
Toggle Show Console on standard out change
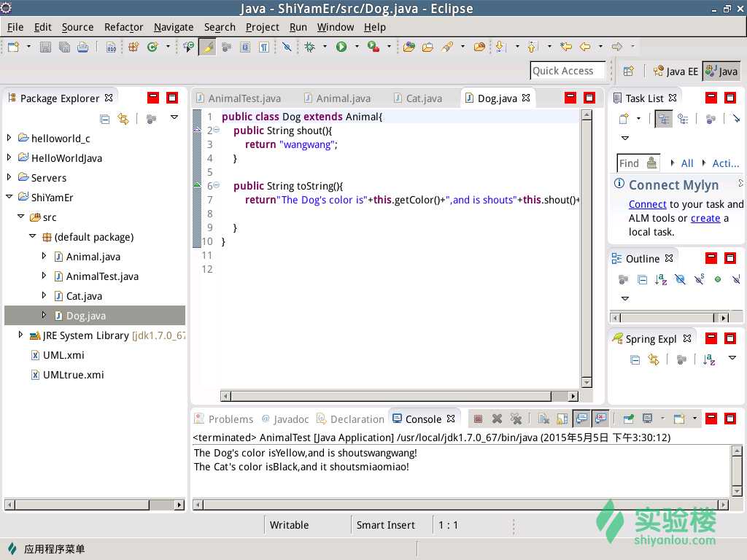point(581,419)
